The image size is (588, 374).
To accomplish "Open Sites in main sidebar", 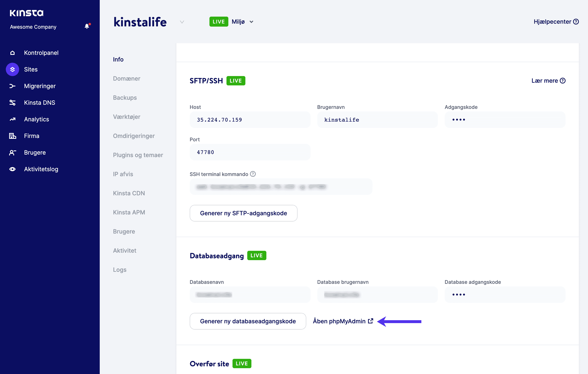I will (x=31, y=69).
